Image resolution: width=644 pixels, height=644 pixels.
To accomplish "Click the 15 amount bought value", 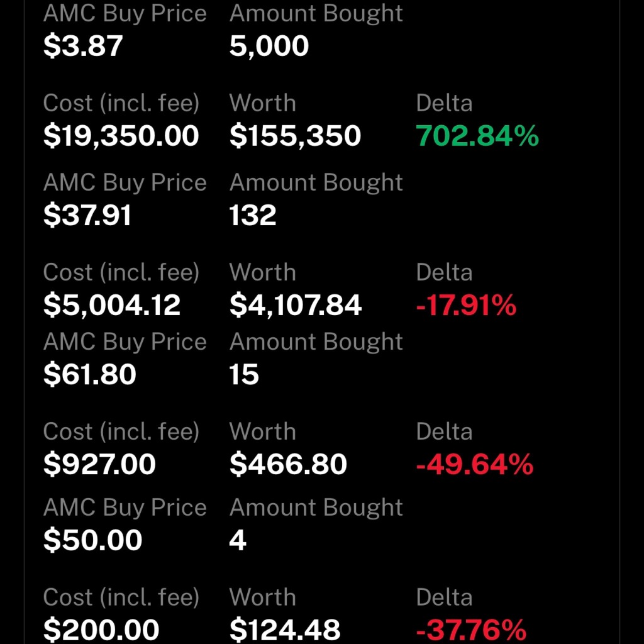I will tap(244, 375).
